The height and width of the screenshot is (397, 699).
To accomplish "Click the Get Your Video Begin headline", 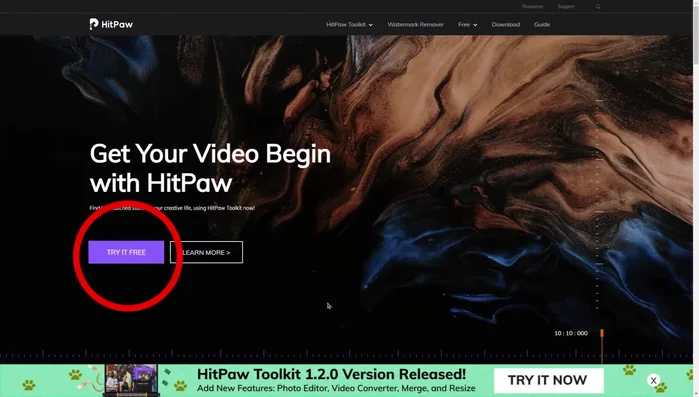I will (x=210, y=168).
